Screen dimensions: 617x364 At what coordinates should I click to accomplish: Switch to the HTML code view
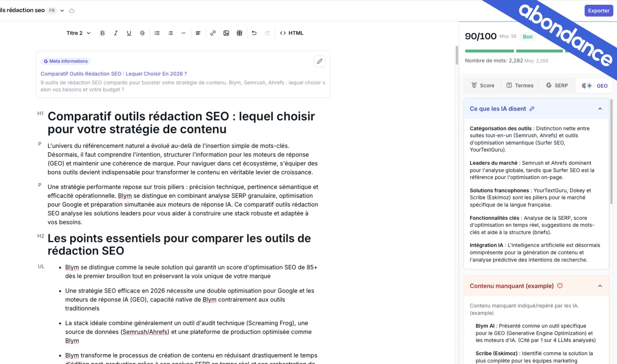click(x=292, y=33)
